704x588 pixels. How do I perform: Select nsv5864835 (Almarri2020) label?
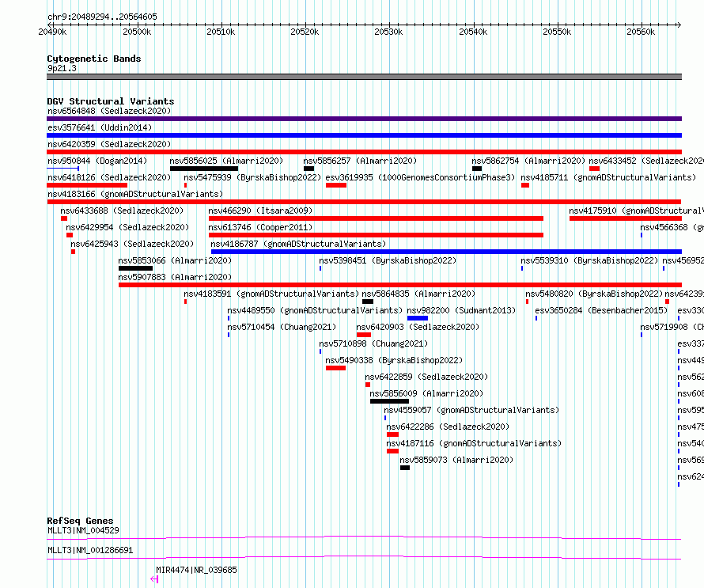click(418, 294)
